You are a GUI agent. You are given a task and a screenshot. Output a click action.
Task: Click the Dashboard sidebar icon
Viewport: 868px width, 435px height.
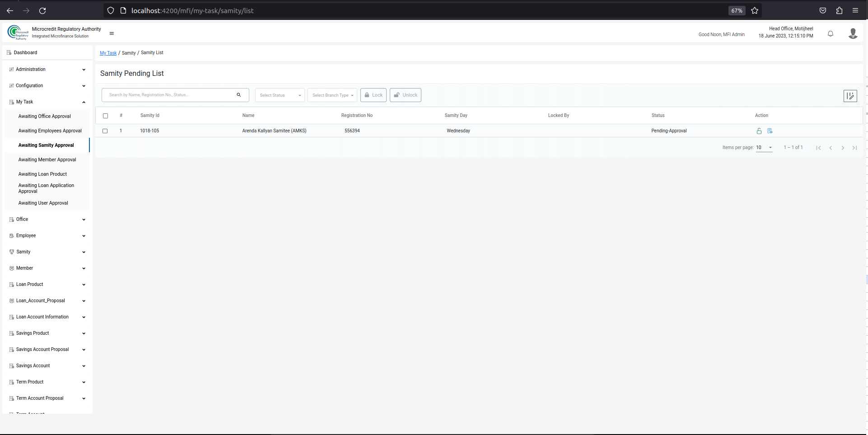coord(9,53)
